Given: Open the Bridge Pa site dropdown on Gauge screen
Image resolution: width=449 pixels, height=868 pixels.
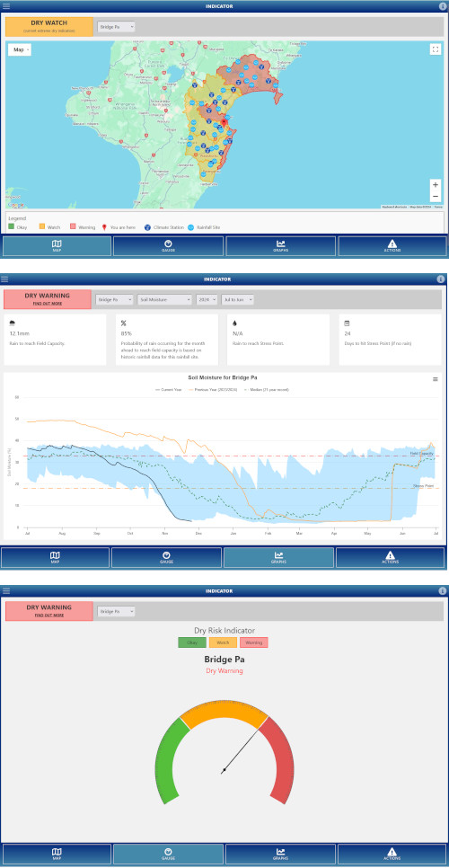Looking at the screenshot, I should coord(116,612).
